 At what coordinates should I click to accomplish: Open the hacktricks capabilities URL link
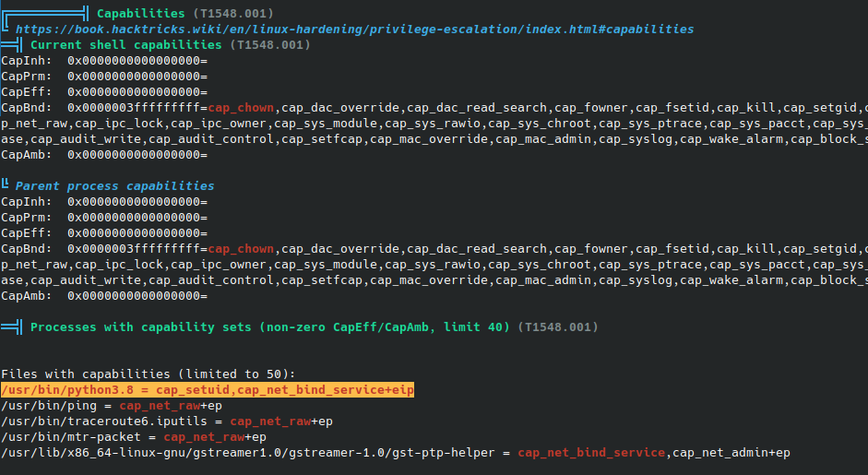354,30
